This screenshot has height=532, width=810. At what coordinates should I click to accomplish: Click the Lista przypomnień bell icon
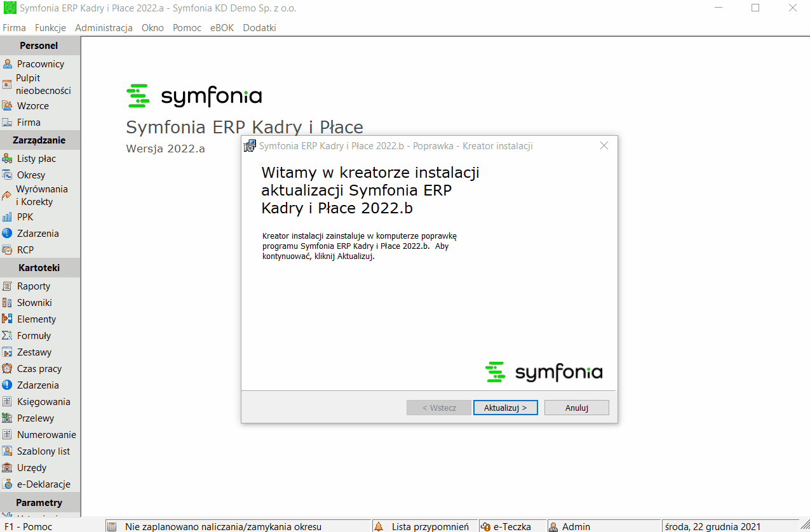click(x=379, y=526)
